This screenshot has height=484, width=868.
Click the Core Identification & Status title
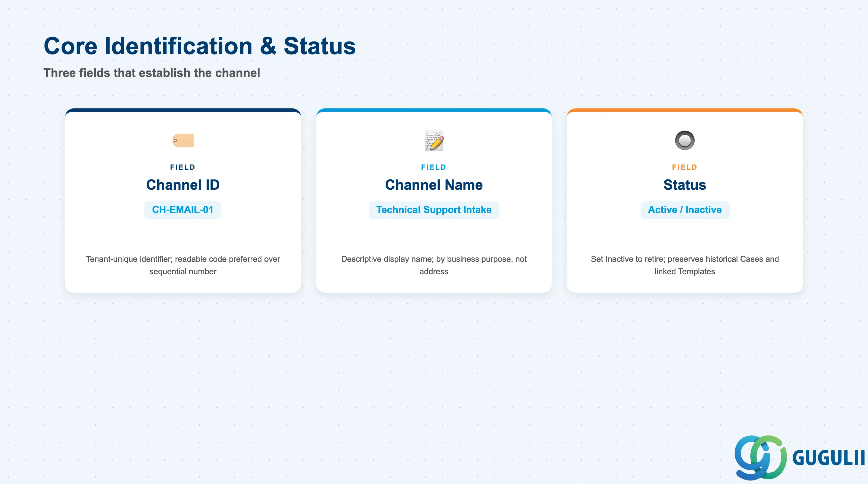tap(200, 46)
